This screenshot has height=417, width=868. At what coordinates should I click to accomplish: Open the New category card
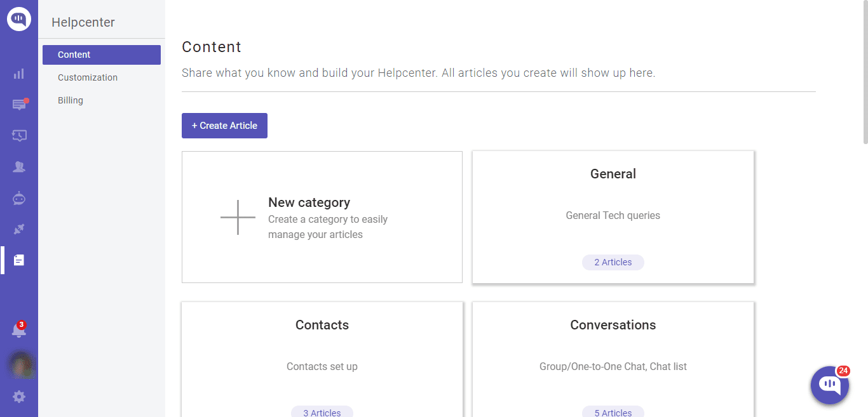click(x=322, y=217)
